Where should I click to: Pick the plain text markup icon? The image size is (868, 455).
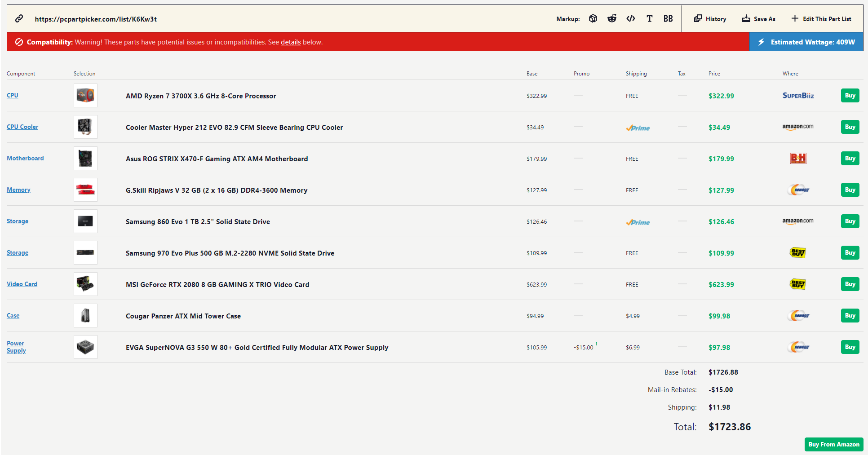[649, 18]
